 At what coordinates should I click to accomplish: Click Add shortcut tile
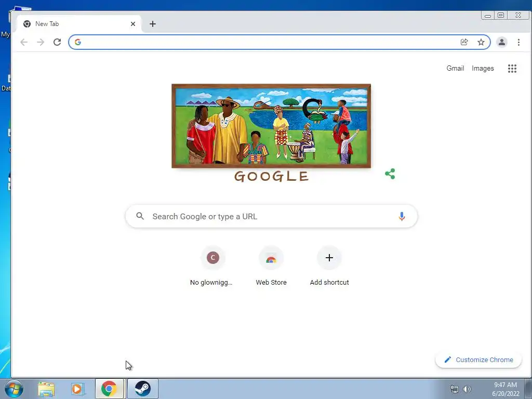(329, 267)
